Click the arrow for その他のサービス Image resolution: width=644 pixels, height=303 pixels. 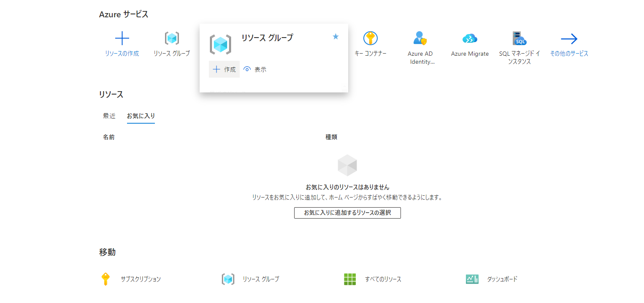[569, 39]
